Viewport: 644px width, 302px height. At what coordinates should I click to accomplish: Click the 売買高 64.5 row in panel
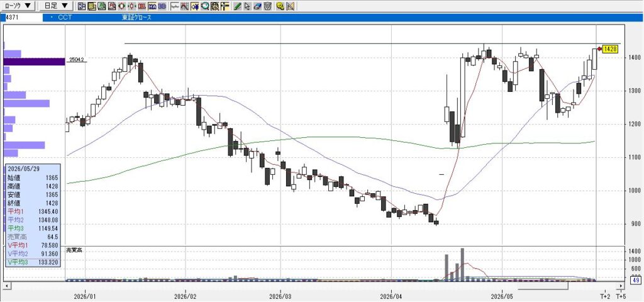point(33,237)
